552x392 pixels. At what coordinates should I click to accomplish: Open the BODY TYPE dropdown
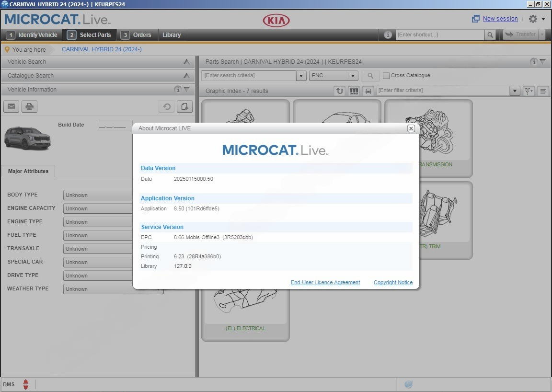(x=98, y=195)
